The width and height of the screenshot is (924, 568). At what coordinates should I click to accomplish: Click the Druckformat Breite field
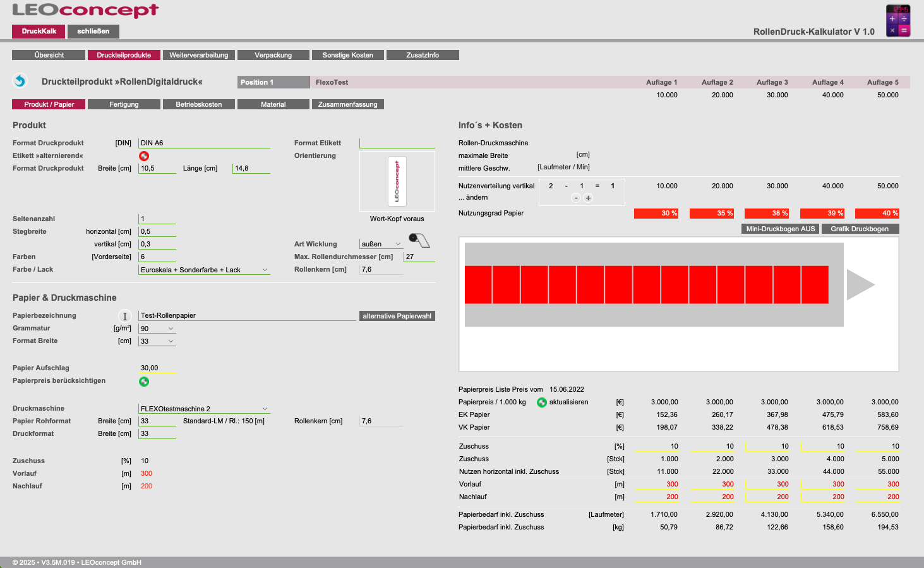(157, 433)
